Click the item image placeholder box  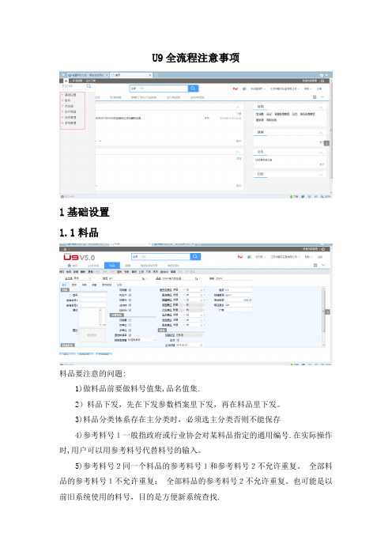(92, 335)
